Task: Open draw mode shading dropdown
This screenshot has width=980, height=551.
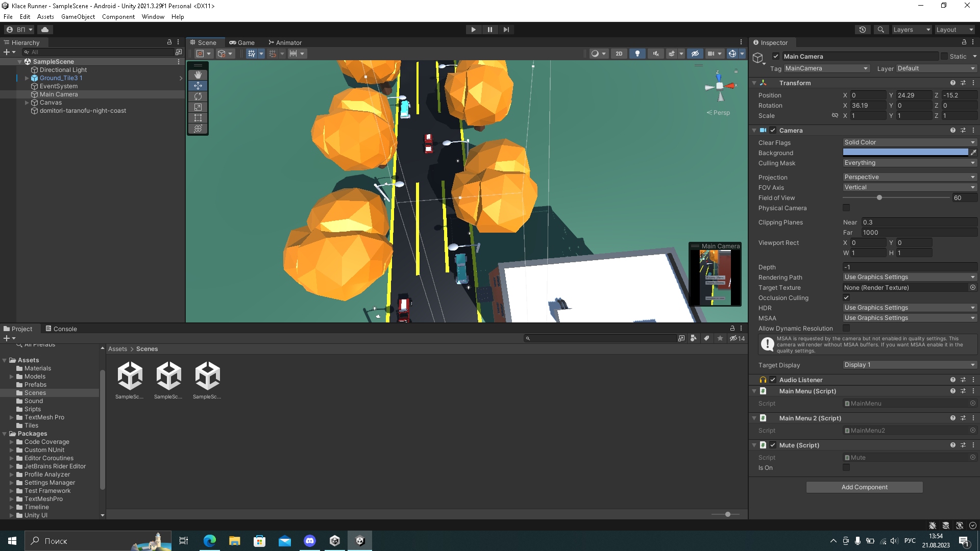Action: tap(598, 54)
